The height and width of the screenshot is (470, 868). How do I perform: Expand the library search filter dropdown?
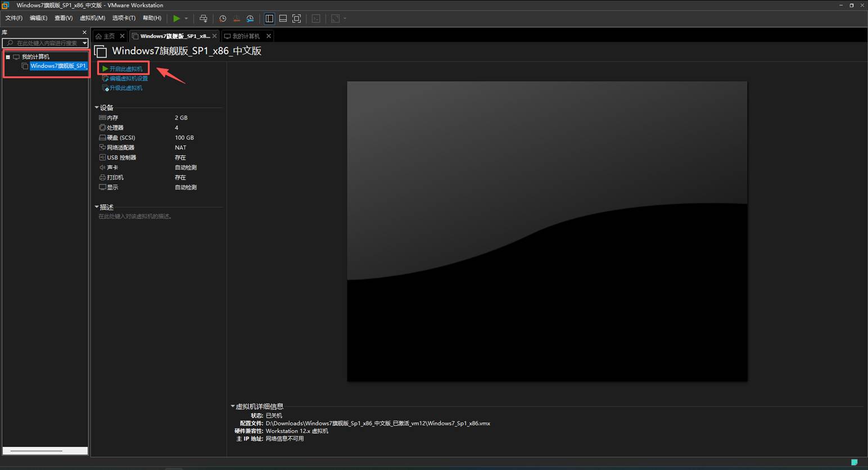pos(84,43)
